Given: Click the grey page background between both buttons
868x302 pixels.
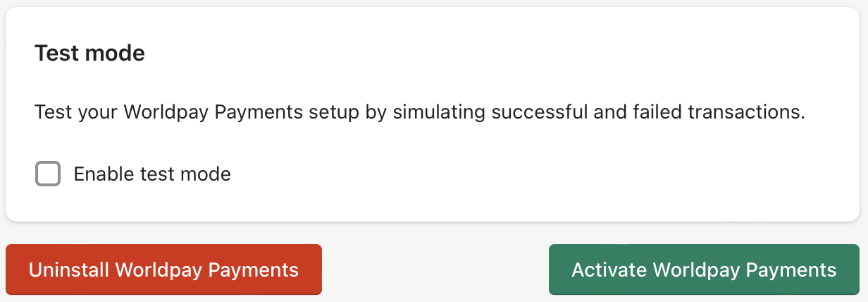Looking at the screenshot, I should click(435, 270).
